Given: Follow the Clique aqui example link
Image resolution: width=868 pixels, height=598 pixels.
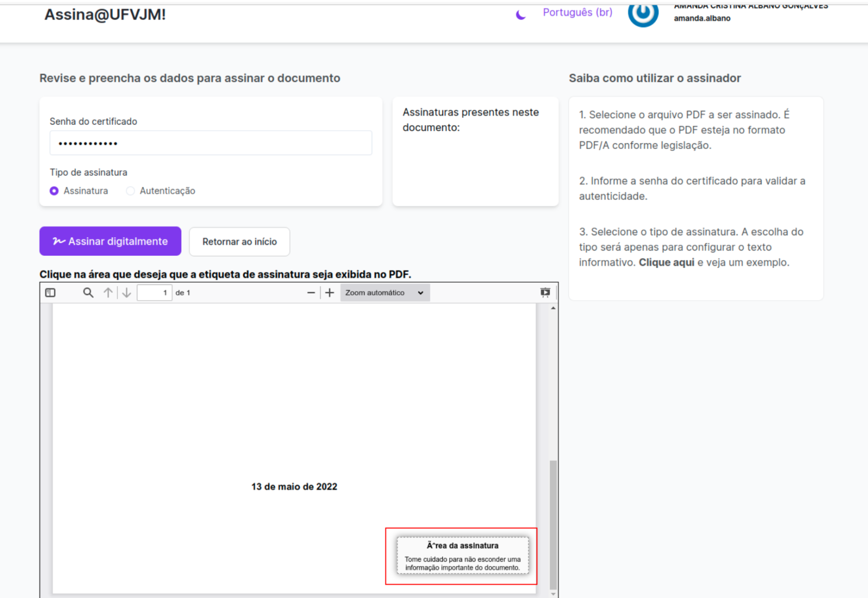Looking at the screenshot, I should click(x=667, y=262).
